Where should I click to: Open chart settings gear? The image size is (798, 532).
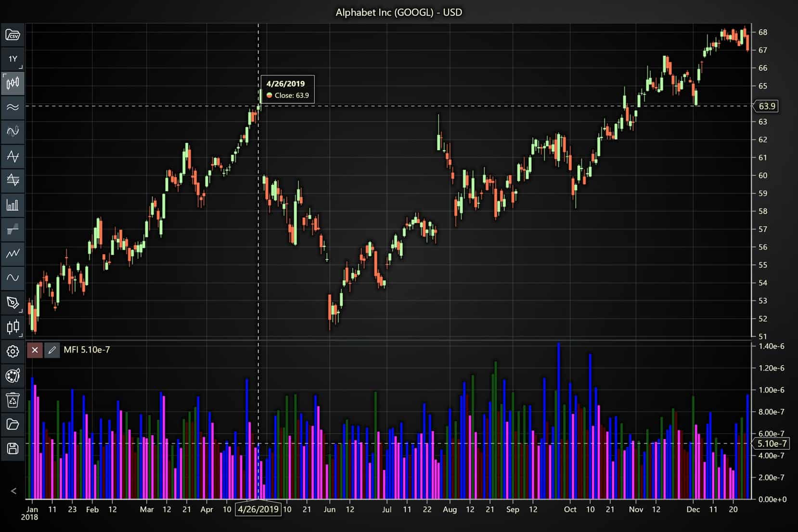[13, 351]
